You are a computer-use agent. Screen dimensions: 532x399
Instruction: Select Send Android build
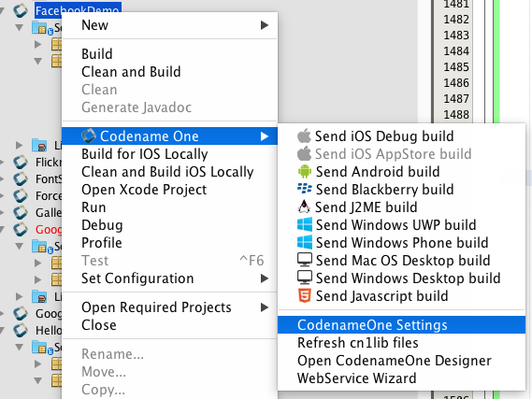pos(402,172)
